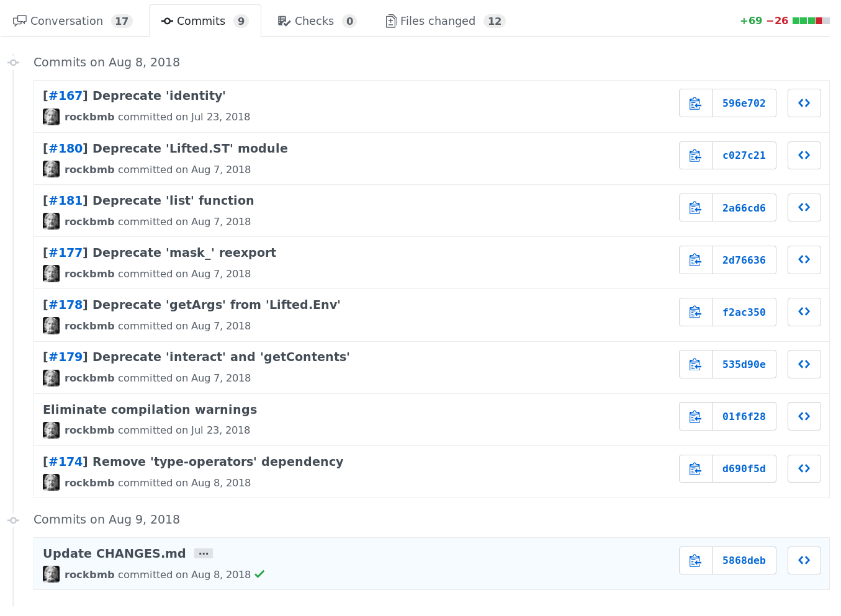
Task: Click rockbmb author name on Deprecate 'mask_' reexport commit
Action: pyautogui.click(x=89, y=274)
